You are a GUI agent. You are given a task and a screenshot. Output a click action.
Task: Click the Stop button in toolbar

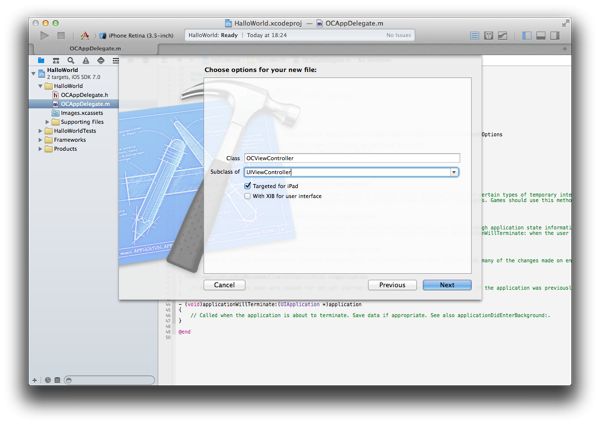(x=61, y=36)
